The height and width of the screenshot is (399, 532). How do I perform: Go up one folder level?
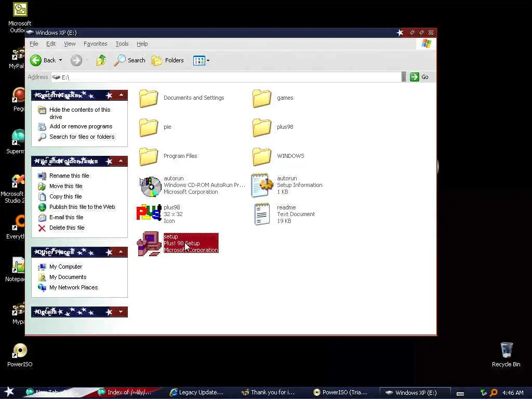101,60
